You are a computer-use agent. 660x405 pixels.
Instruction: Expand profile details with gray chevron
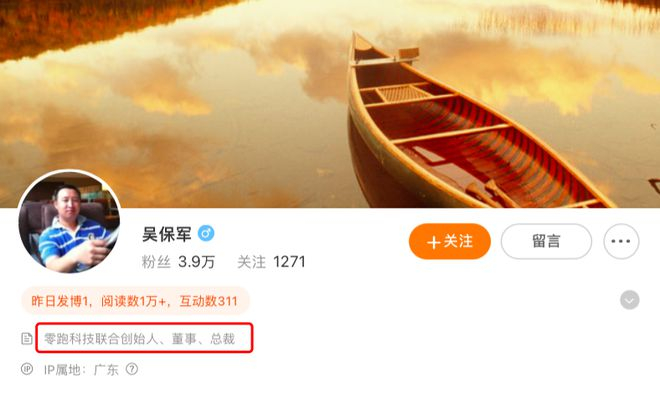pyautogui.click(x=629, y=300)
